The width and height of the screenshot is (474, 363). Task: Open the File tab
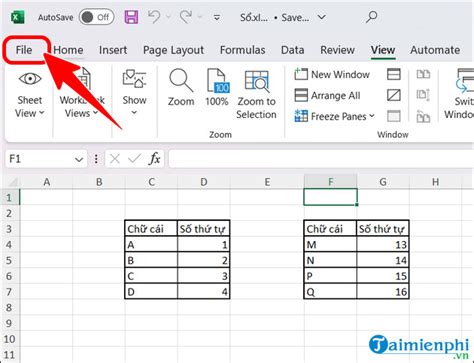(x=24, y=50)
